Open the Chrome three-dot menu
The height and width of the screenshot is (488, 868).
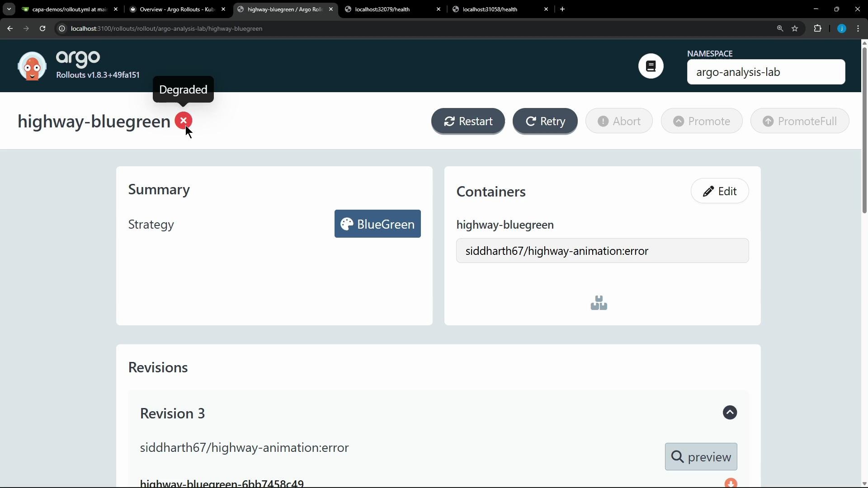[x=858, y=28]
